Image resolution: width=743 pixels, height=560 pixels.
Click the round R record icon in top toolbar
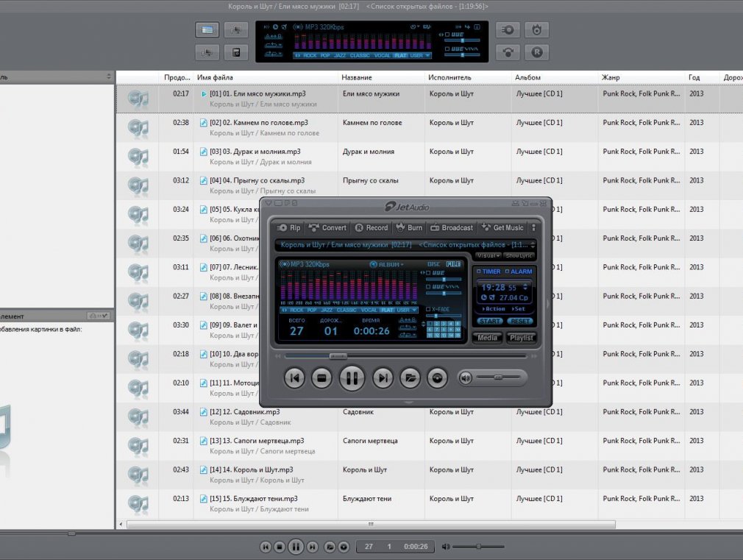(x=537, y=52)
